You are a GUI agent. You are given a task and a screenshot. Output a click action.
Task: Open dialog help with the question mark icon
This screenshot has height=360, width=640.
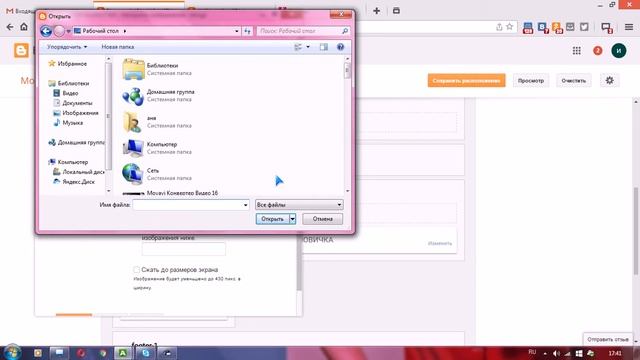(x=340, y=47)
